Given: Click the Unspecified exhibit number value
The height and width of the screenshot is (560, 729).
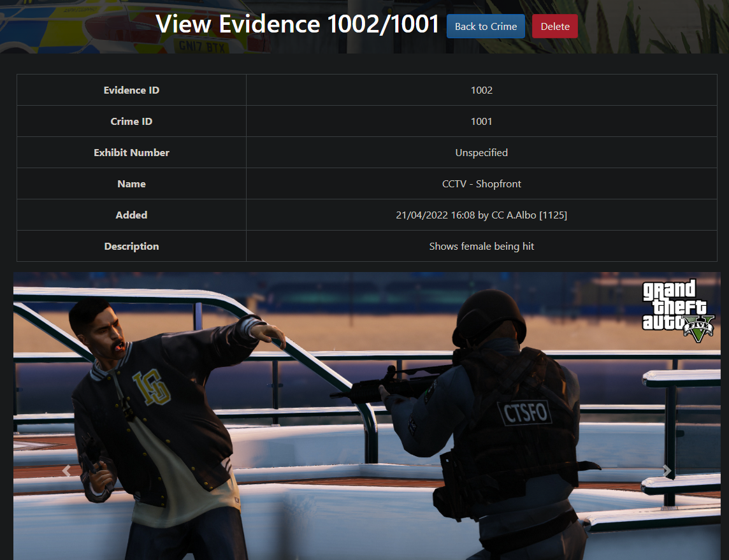Looking at the screenshot, I should (481, 152).
